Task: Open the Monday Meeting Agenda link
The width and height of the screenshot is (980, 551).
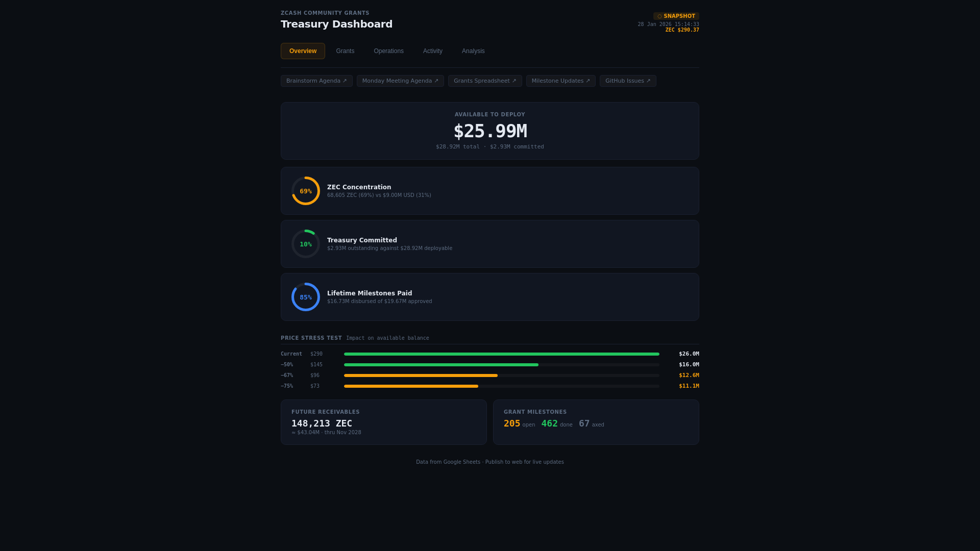Action: click(x=400, y=81)
